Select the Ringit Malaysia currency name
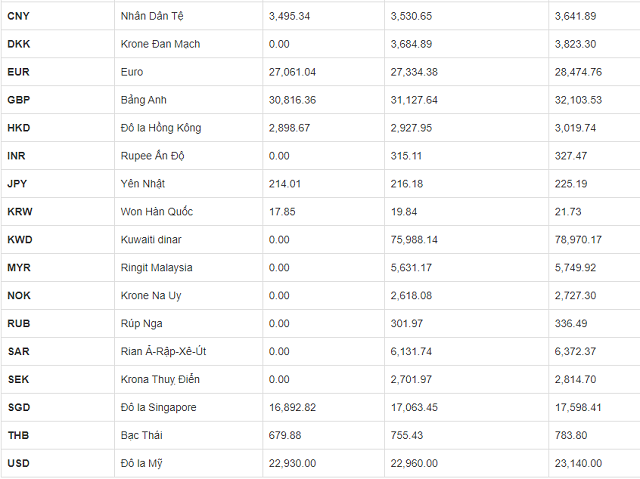Screen dimensions: 640x479 tap(155, 268)
